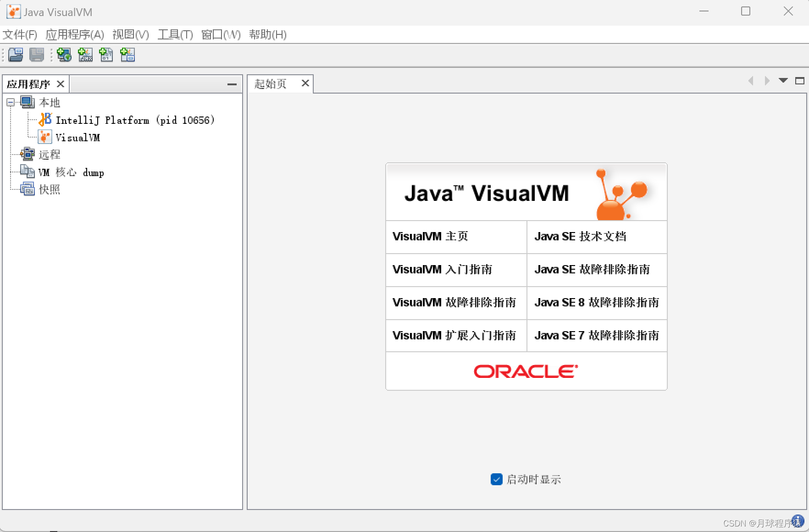Viewport: 809px width, 532px height.
Task: Select the VisualVM tree entry
Action: 78,138
